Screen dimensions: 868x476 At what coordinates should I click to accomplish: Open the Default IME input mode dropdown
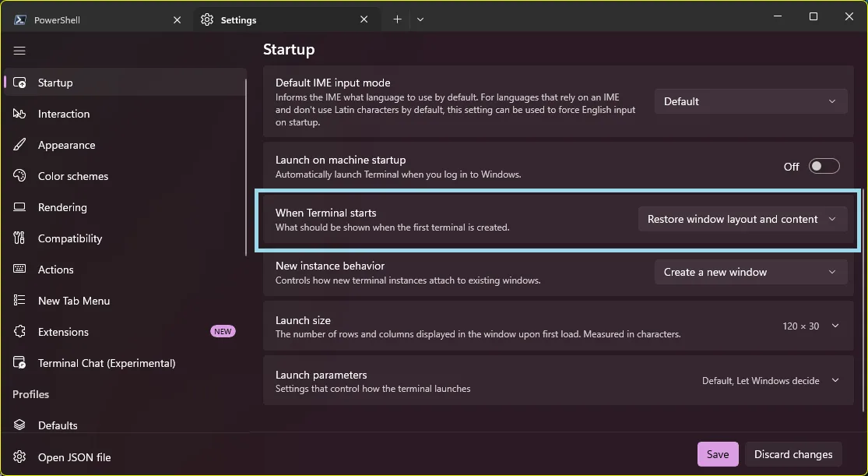(x=750, y=100)
